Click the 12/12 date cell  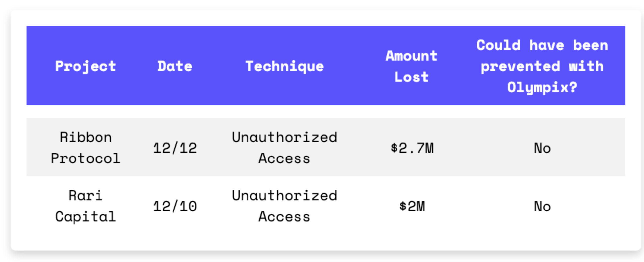[175, 148]
